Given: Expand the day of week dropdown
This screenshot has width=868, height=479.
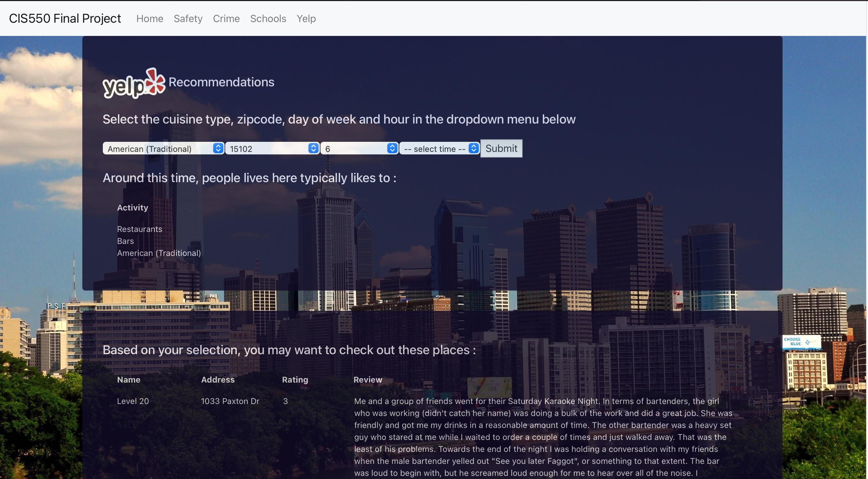Looking at the screenshot, I should point(359,148).
